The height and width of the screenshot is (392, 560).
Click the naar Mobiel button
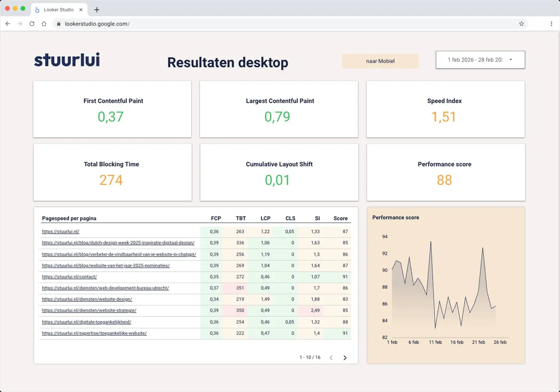(x=380, y=61)
